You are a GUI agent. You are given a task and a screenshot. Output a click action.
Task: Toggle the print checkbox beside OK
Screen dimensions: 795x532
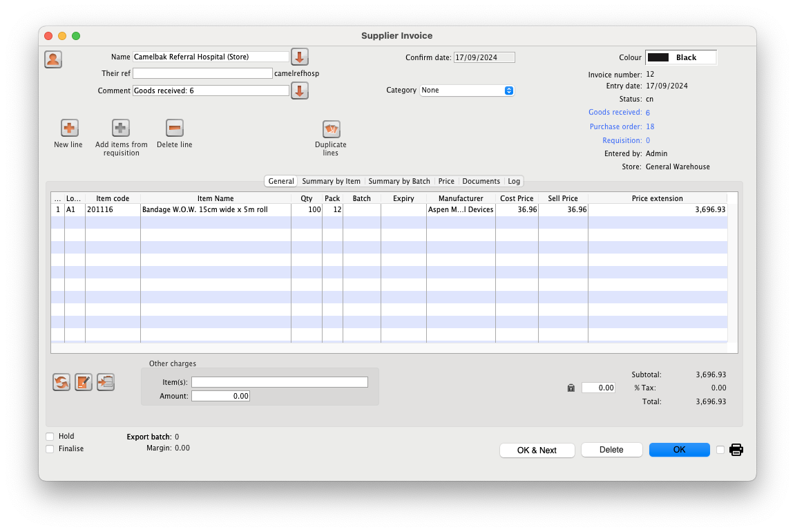(720, 450)
